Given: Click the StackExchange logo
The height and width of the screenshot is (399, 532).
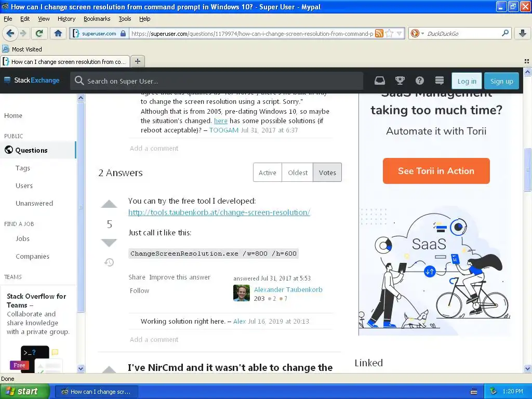Looking at the screenshot, I should (32, 80).
